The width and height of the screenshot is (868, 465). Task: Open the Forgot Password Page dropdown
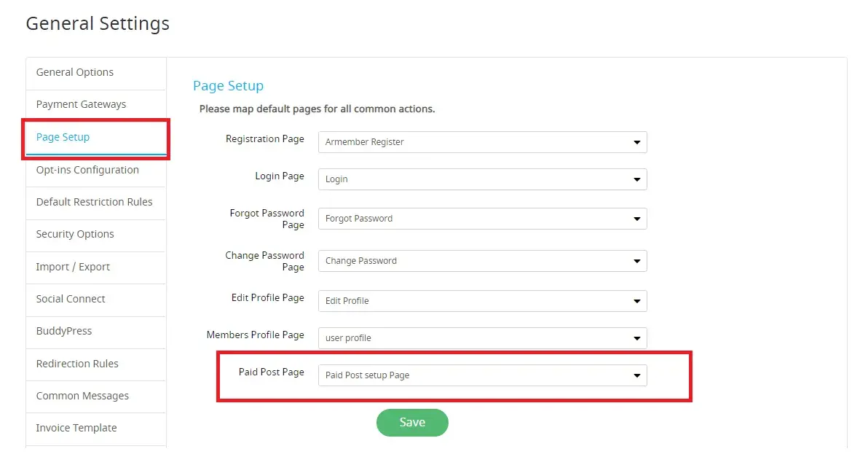[x=482, y=219]
